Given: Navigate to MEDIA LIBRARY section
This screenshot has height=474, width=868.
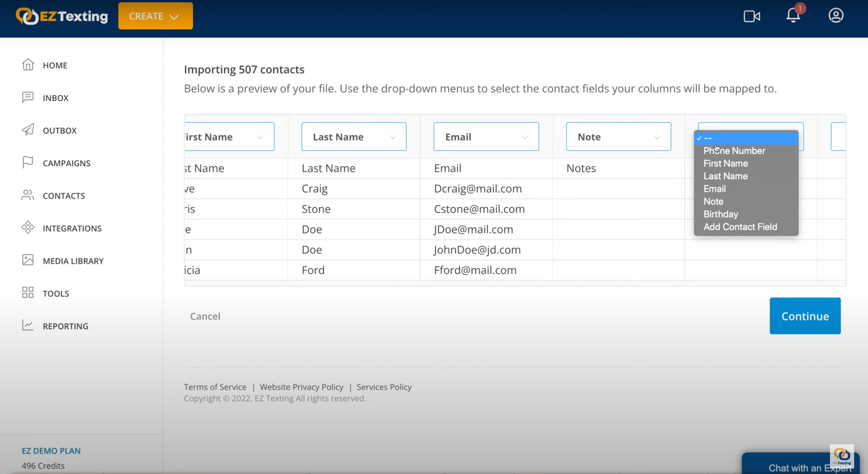Looking at the screenshot, I should point(73,260).
